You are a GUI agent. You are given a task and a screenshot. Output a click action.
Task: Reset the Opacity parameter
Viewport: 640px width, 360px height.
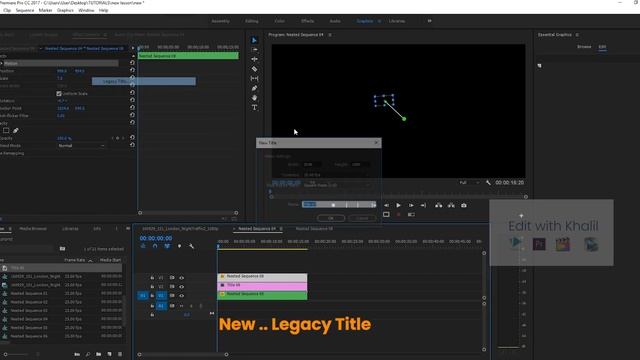coord(132,138)
